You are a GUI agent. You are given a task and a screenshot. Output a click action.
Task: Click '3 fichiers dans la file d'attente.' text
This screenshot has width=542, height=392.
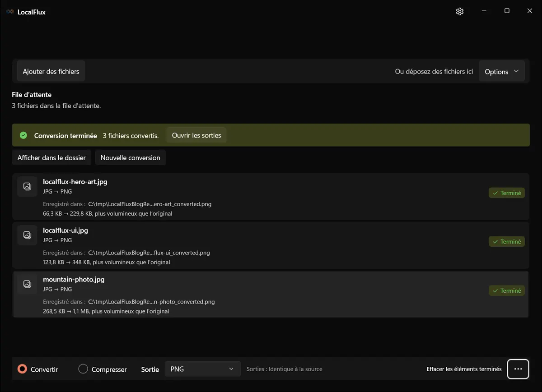[56, 106]
